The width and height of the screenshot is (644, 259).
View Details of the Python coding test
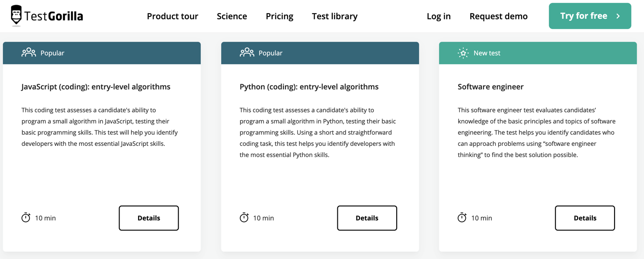pos(367,218)
